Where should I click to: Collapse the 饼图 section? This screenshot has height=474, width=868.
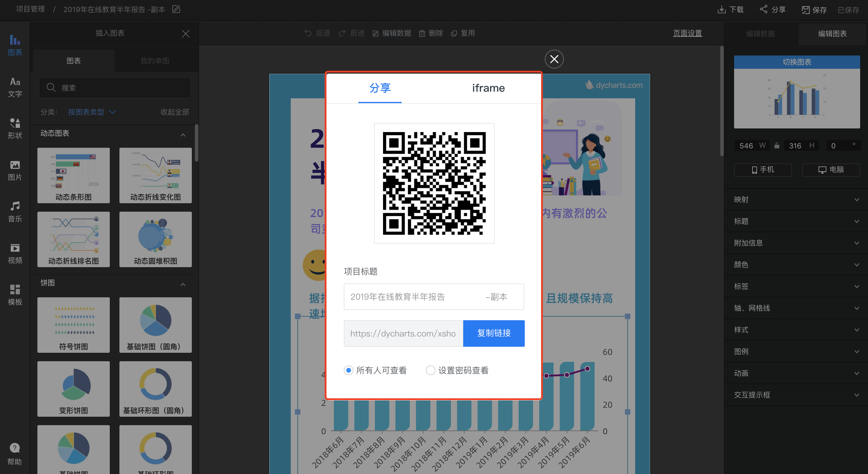tap(183, 284)
